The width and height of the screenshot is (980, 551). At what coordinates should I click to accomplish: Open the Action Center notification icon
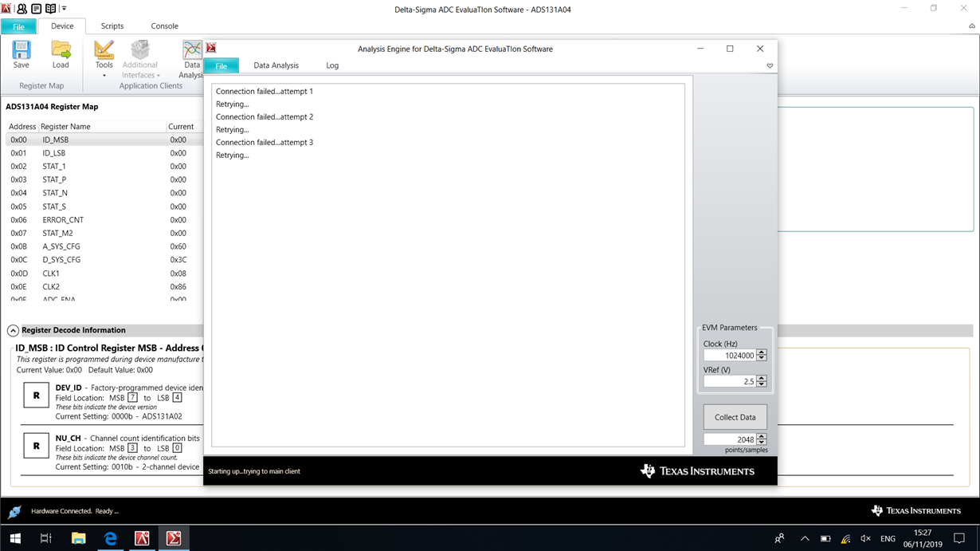pos(959,539)
